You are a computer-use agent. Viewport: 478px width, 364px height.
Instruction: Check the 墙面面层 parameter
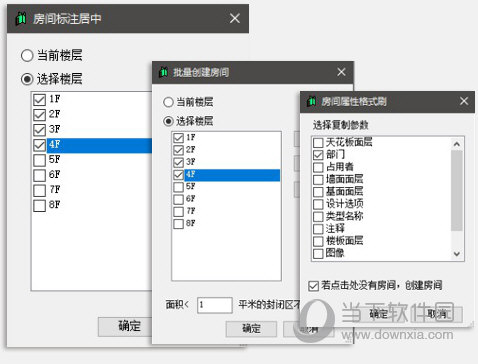coord(318,180)
